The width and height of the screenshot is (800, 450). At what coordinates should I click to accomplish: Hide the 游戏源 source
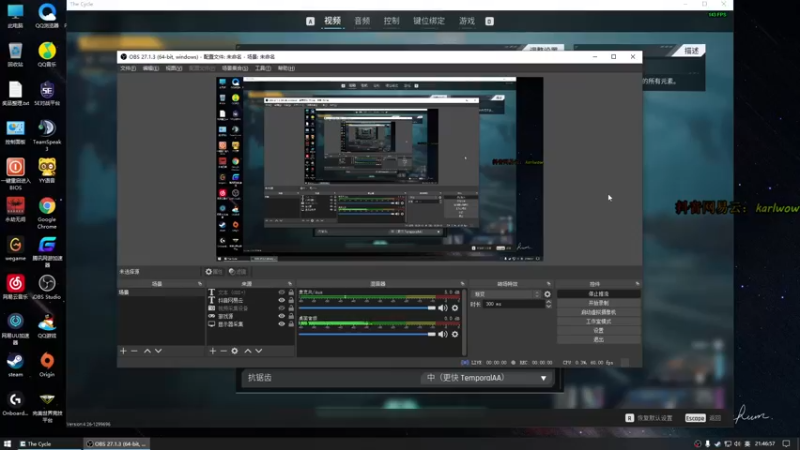point(281,316)
